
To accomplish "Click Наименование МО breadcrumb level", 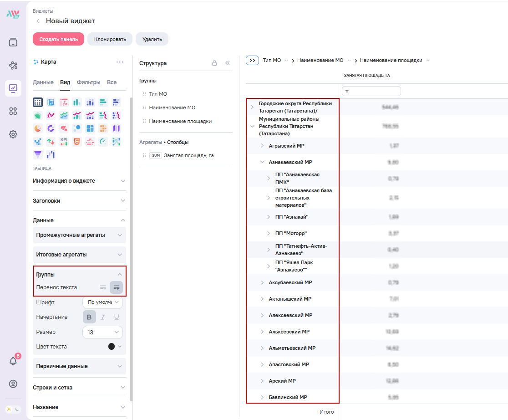I will 320,60.
